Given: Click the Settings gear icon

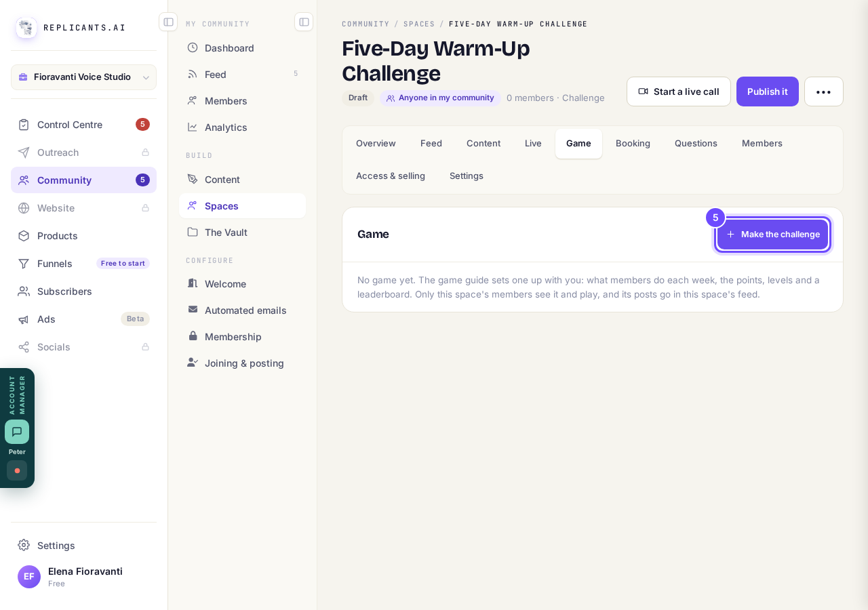Looking at the screenshot, I should point(24,545).
